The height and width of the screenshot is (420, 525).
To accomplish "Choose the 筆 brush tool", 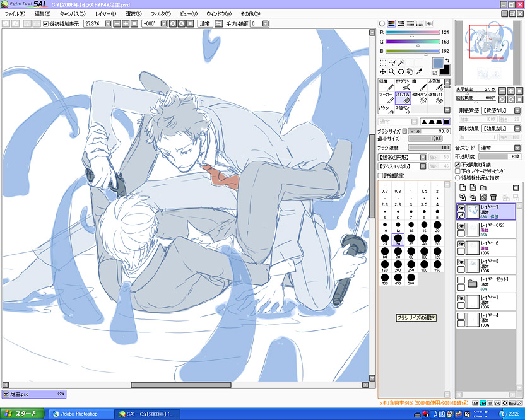I will coord(419,85).
